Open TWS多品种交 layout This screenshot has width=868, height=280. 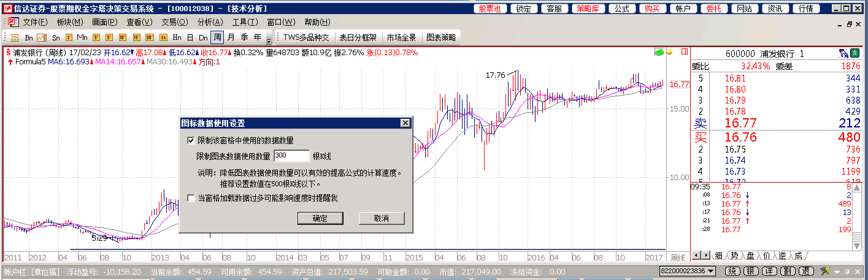click(306, 37)
